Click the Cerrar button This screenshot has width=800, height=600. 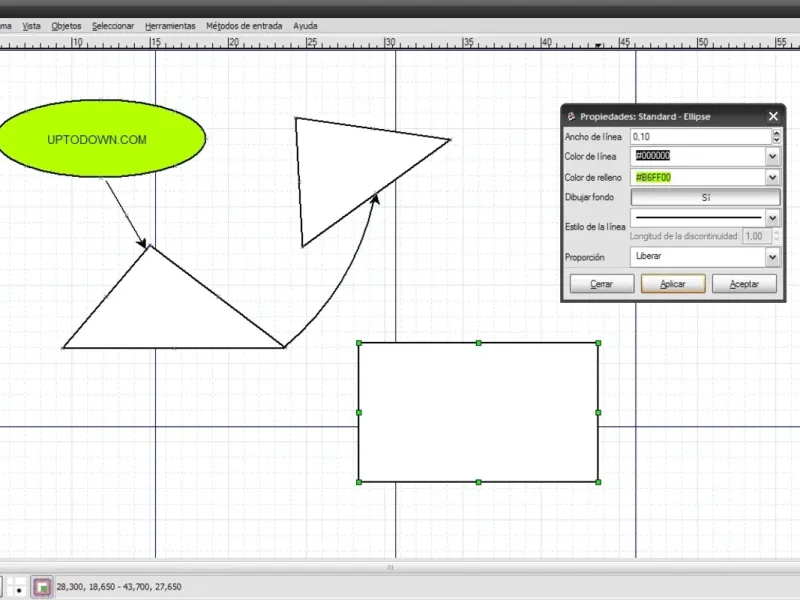(x=602, y=284)
